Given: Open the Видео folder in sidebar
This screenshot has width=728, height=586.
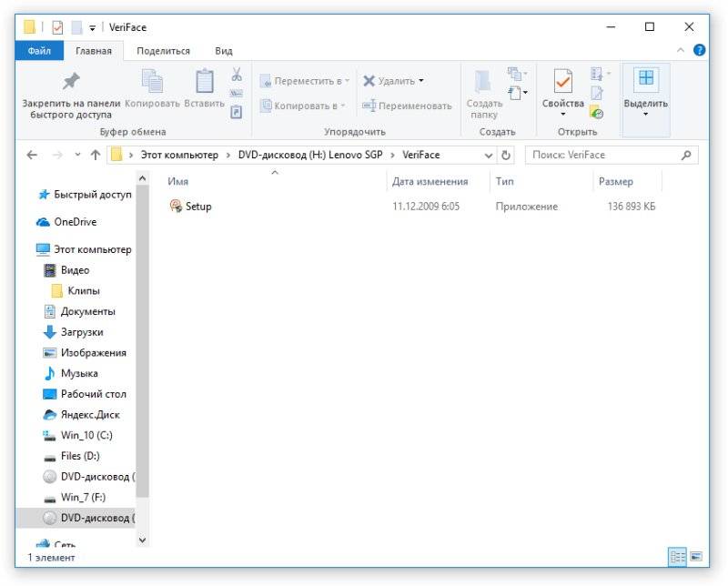Looking at the screenshot, I should click(x=66, y=270).
